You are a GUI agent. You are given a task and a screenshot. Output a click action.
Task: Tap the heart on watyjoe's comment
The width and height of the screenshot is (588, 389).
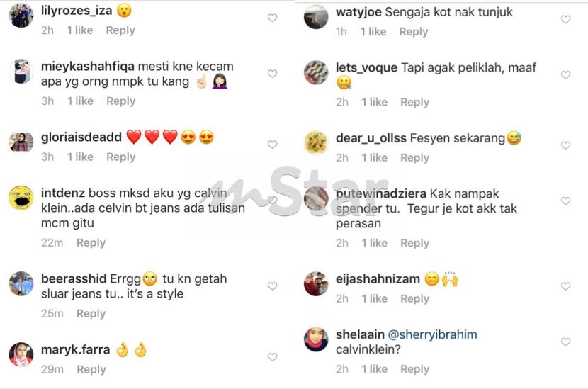pos(565,19)
